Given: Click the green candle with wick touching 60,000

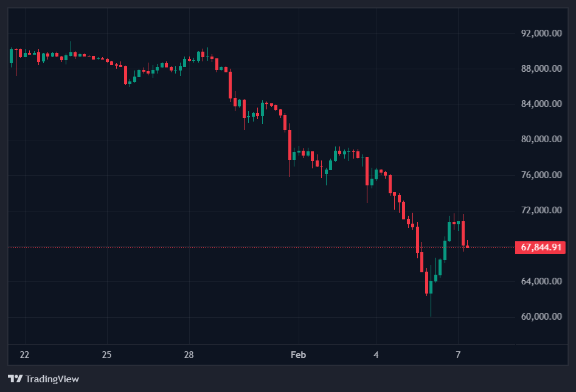Looking at the screenshot, I should click(431, 287).
